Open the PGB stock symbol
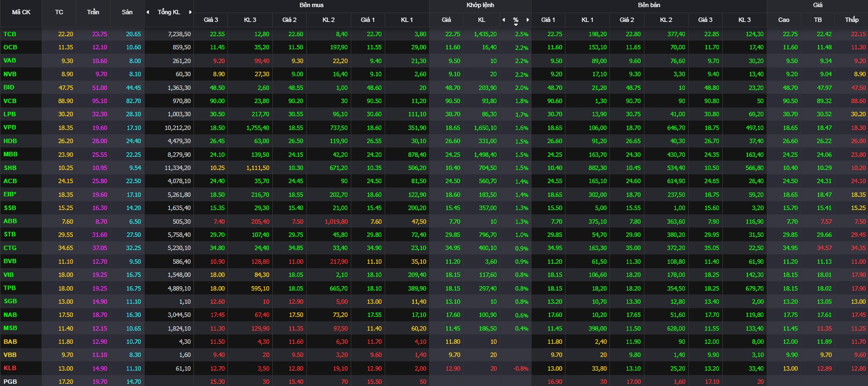Screen dimensions: 868x386 point(10,382)
